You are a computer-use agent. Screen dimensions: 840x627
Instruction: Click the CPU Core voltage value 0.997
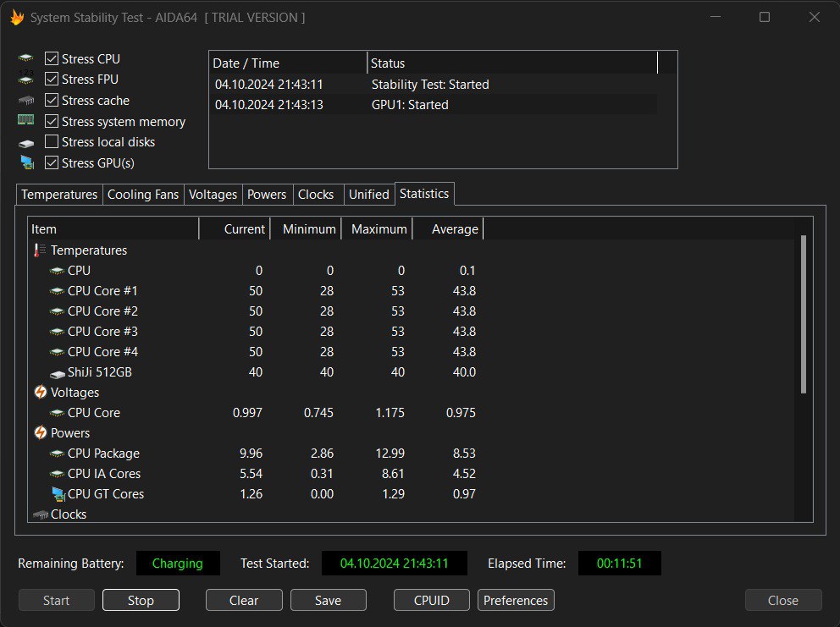[x=247, y=413]
